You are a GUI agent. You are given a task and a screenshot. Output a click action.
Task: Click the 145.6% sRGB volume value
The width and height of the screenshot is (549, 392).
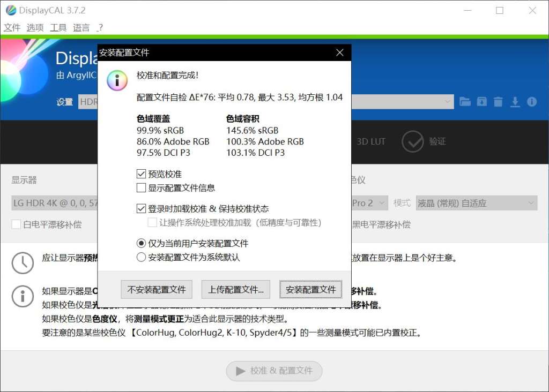pyautogui.click(x=253, y=131)
